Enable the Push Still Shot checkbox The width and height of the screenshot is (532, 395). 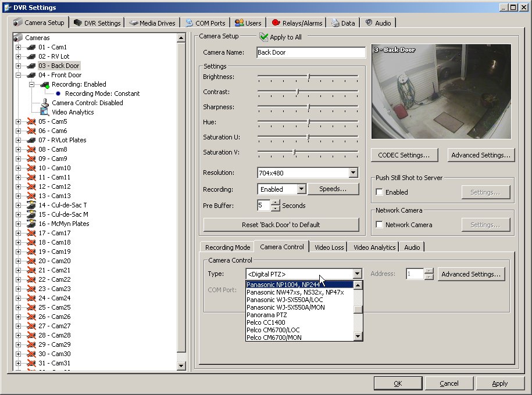(380, 192)
